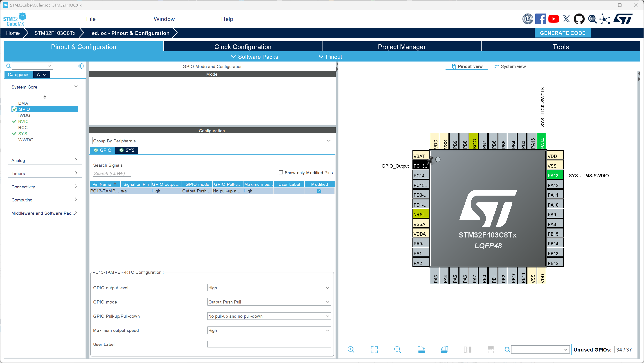Switch to the Clock Configuration tab
The image size is (644, 363).
(243, 47)
